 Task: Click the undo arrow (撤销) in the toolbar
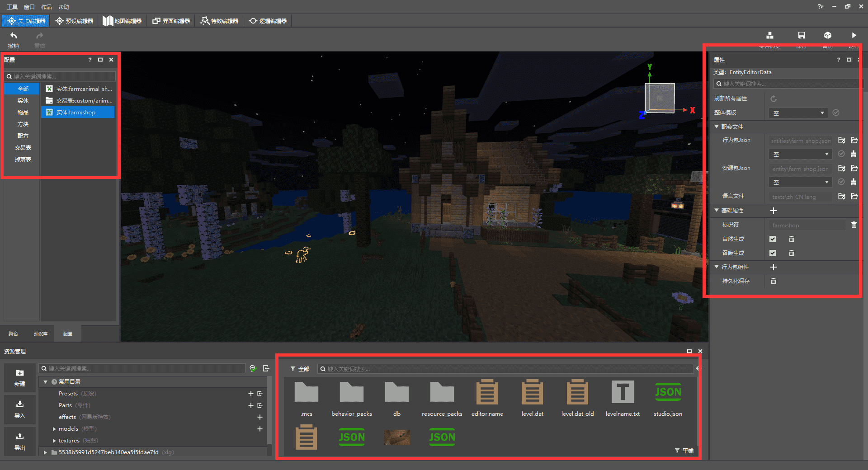point(14,36)
